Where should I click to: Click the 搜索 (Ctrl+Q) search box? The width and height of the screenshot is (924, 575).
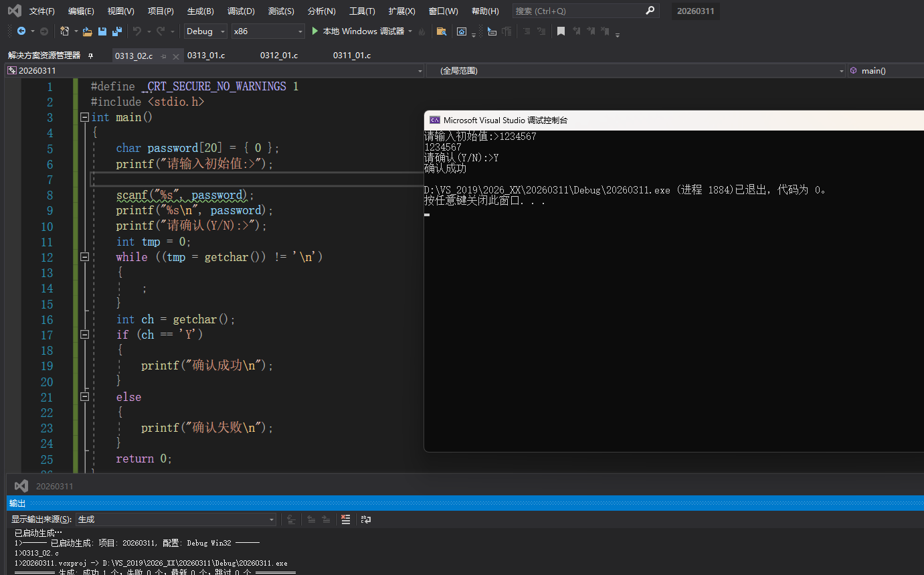[585, 11]
